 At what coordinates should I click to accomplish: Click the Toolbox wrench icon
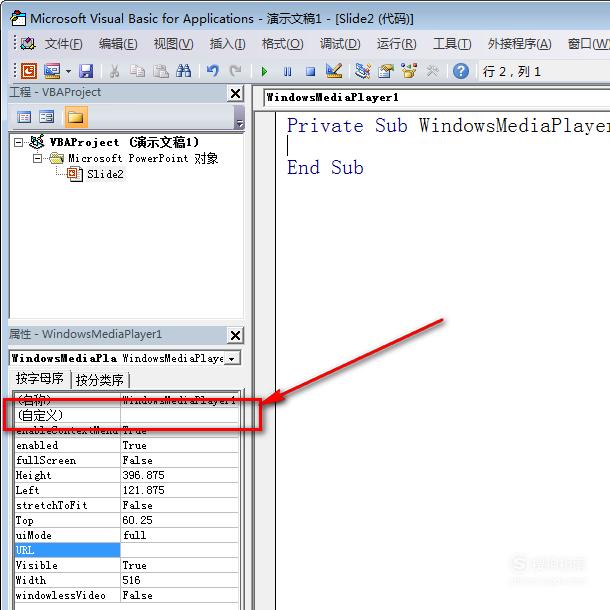click(432, 71)
